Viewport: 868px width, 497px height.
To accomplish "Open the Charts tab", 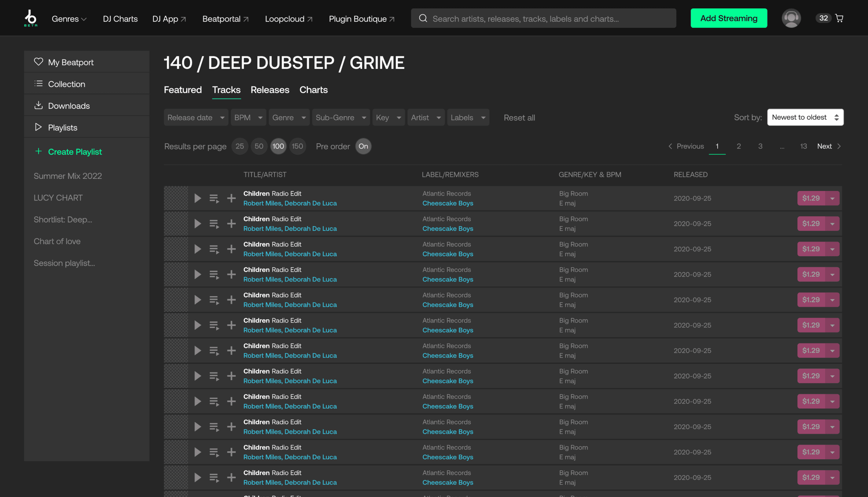I will [313, 90].
